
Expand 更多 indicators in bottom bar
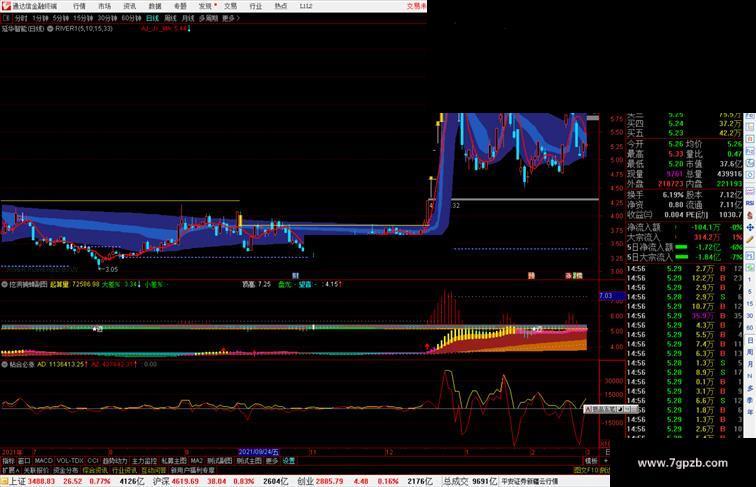[x=272, y=461]
